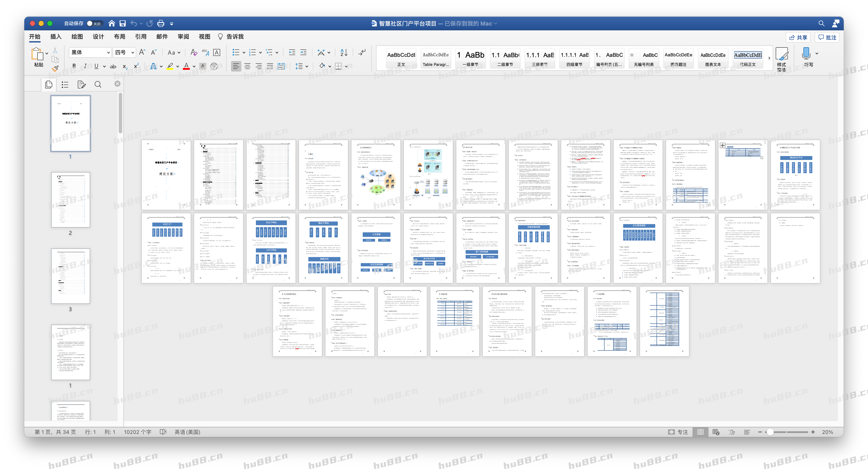Click the navigation pane vertical scrollbar
Image resolution: width=868 pixels, height=469 pixels.
pos(120,113)
